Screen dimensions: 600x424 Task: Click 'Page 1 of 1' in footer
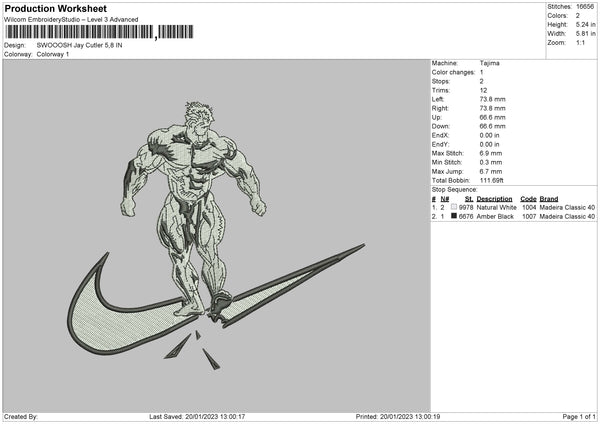point(579,417)
